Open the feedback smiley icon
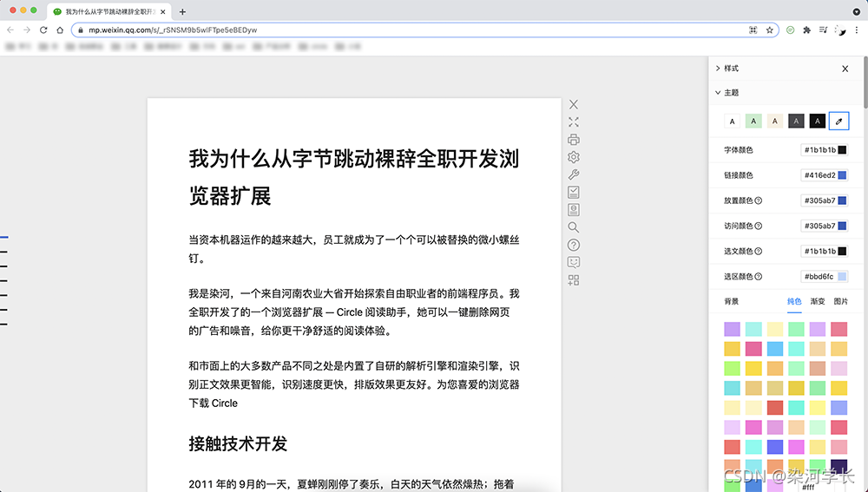868x492 pixels. (574, 262)
